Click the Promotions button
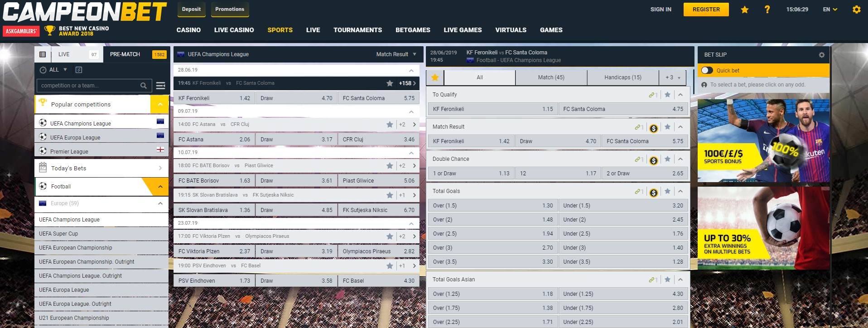The image size is (868, 328). coord(230,9)
